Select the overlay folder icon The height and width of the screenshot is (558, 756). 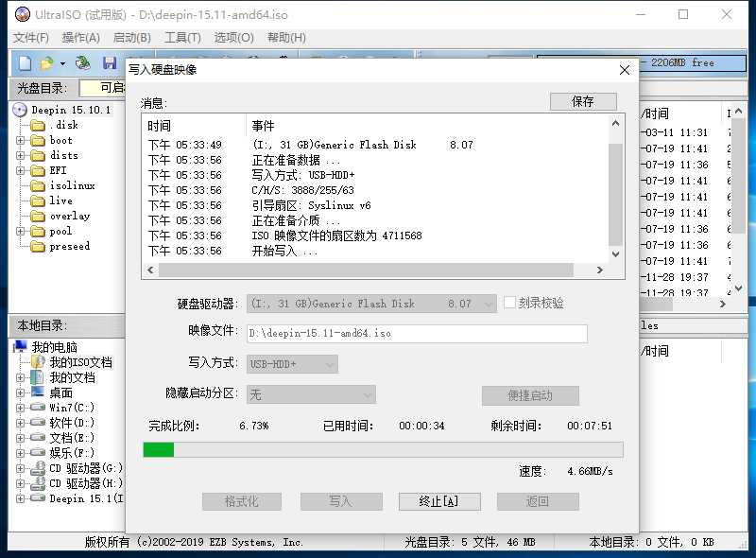[x=38, y=217]
